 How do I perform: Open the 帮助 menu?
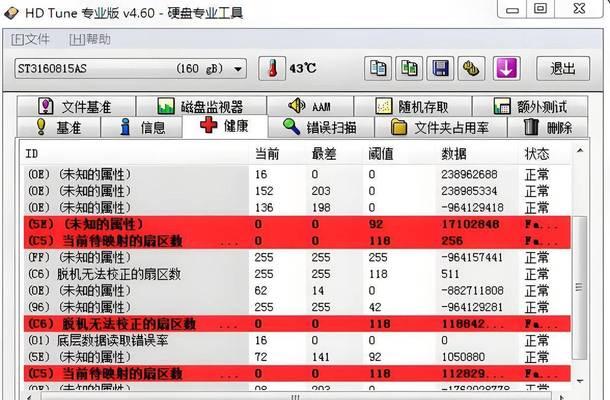pos(89,39)
